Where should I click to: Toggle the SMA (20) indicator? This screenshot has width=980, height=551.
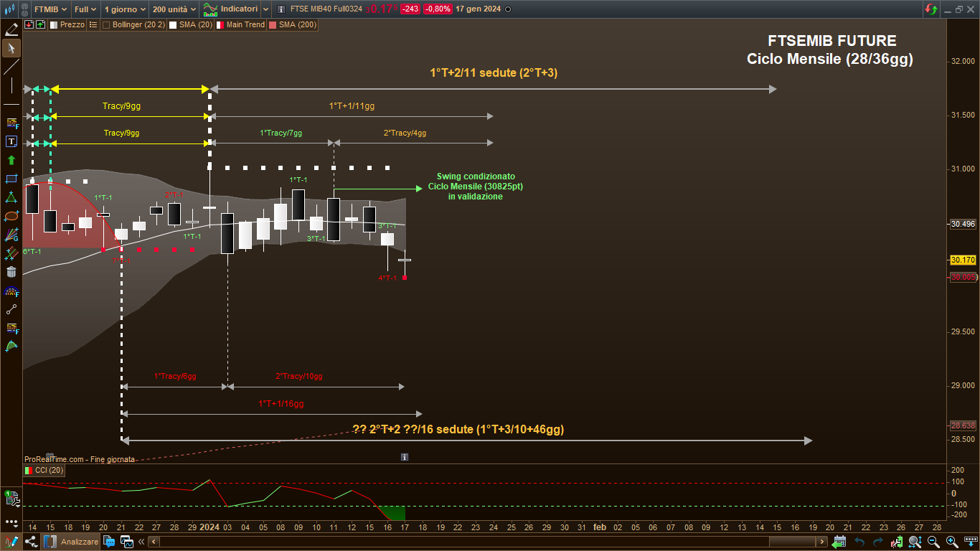[x=173, y=24]
